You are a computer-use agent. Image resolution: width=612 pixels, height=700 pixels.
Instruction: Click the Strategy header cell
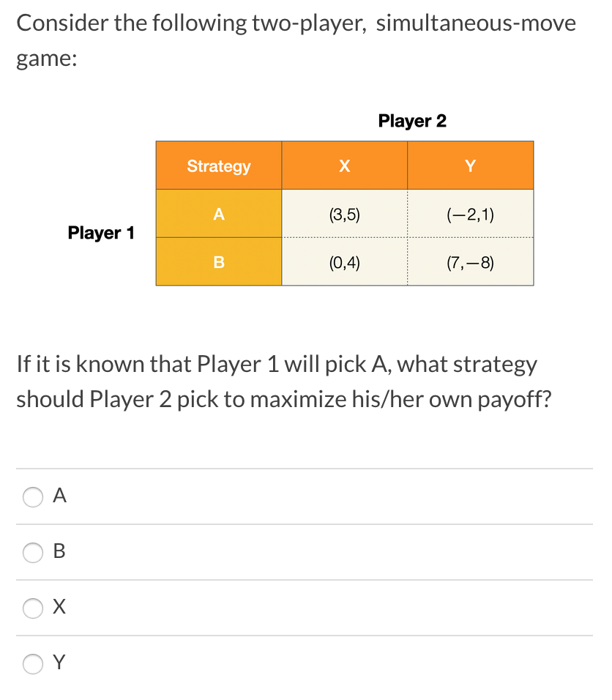[x=218, y=165]
